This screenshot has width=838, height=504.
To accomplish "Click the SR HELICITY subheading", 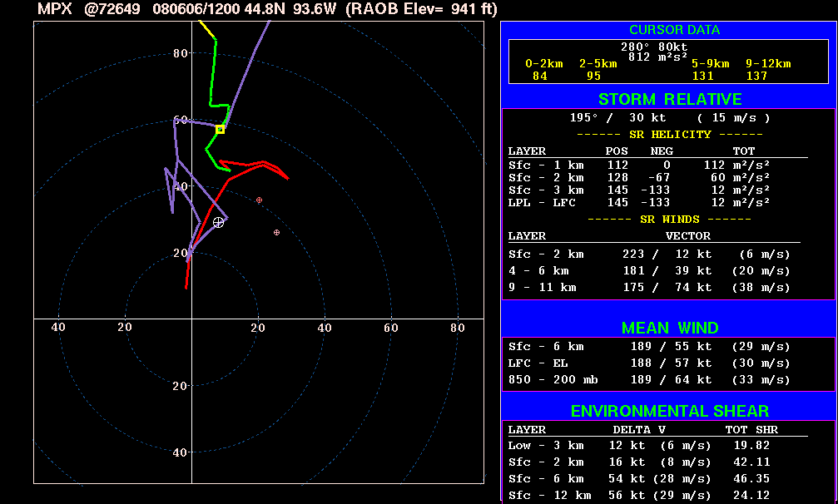I will pos(669,135).
